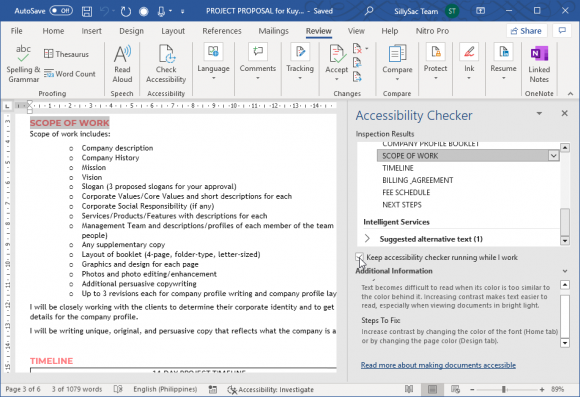Click the SillySac Team account button
Screen dimensions: 580x397
[x=426, y=11]
